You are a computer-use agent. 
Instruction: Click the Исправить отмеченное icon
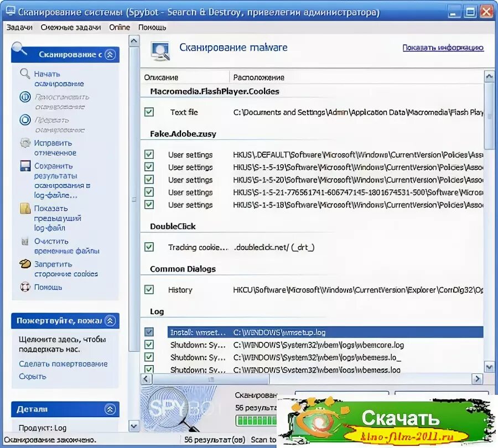click(25, 143)
